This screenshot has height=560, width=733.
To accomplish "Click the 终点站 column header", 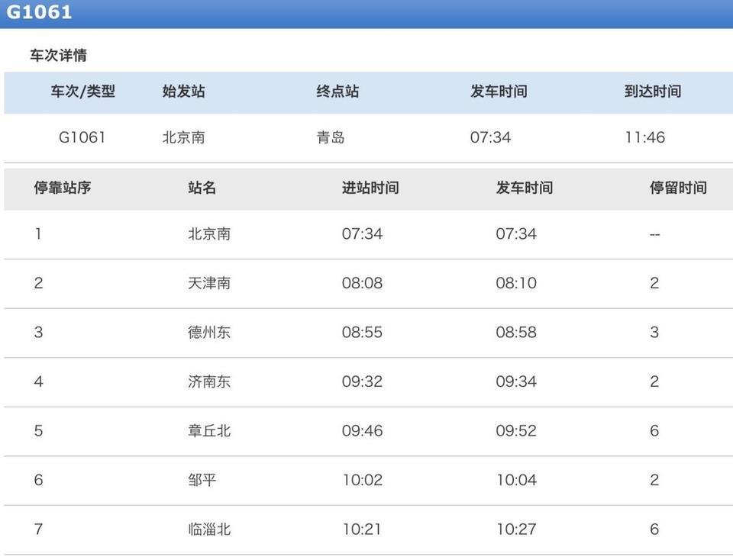I will (x=337, y=91).
